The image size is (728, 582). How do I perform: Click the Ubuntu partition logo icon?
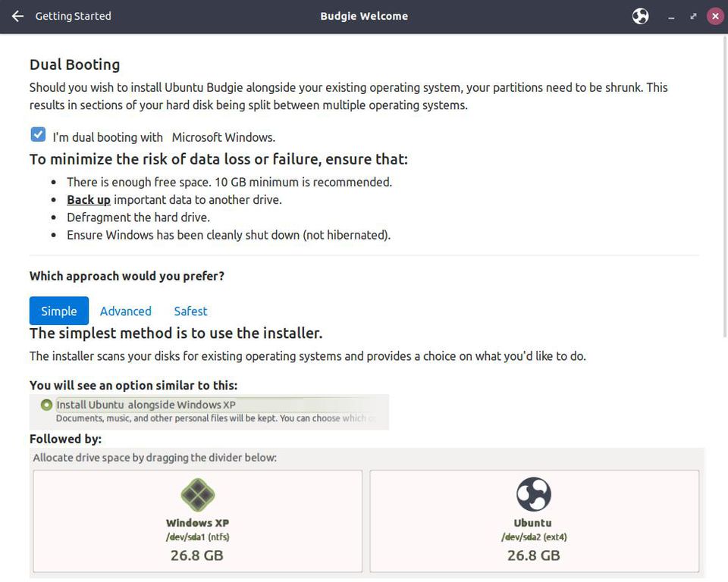pos(534,494)
